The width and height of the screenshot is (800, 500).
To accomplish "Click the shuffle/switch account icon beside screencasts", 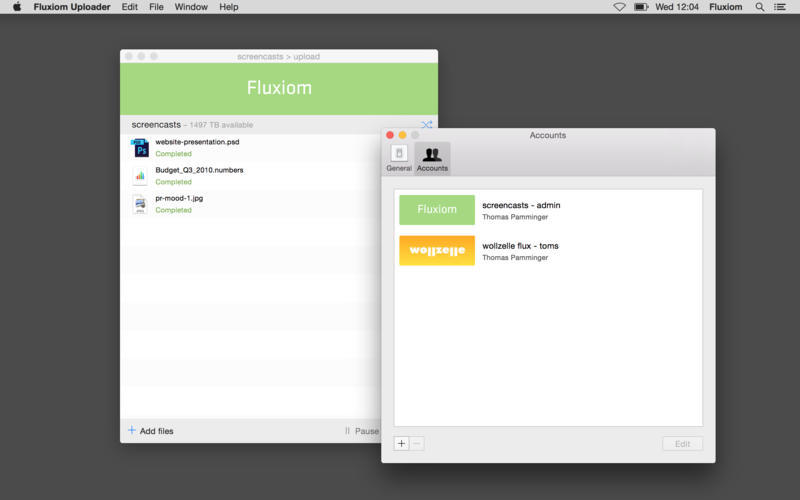I will point(427,124).
